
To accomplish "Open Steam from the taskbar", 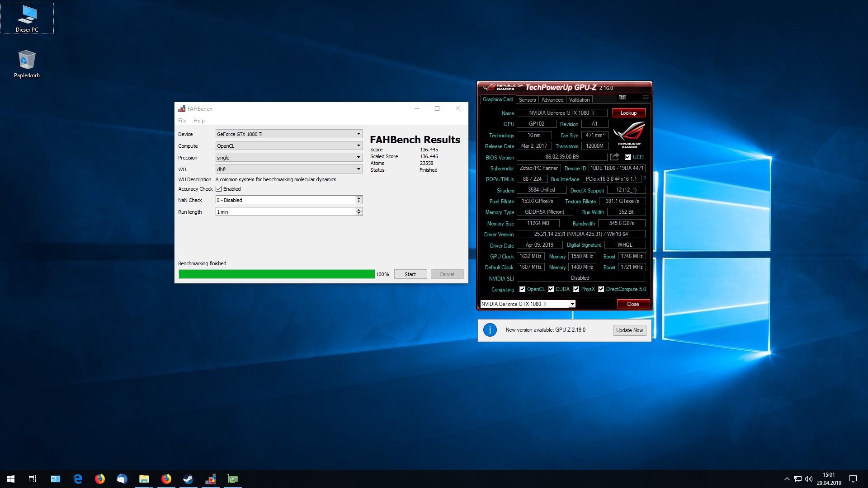I will click(x=188, y=479).
